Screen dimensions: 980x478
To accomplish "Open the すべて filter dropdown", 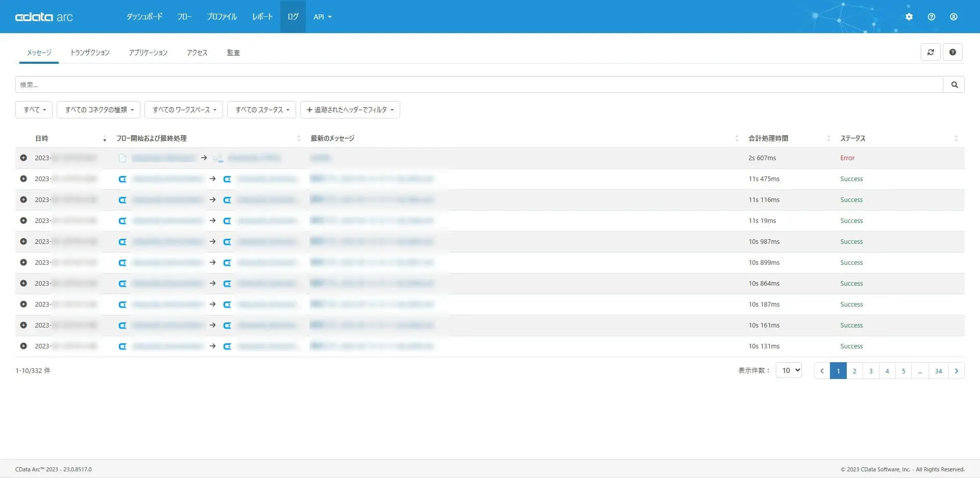I will click(34, 110).
